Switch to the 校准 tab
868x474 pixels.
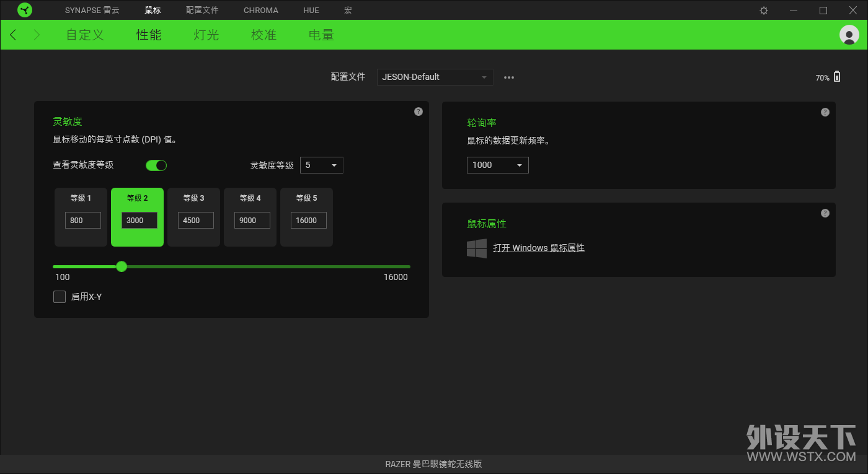263,35
